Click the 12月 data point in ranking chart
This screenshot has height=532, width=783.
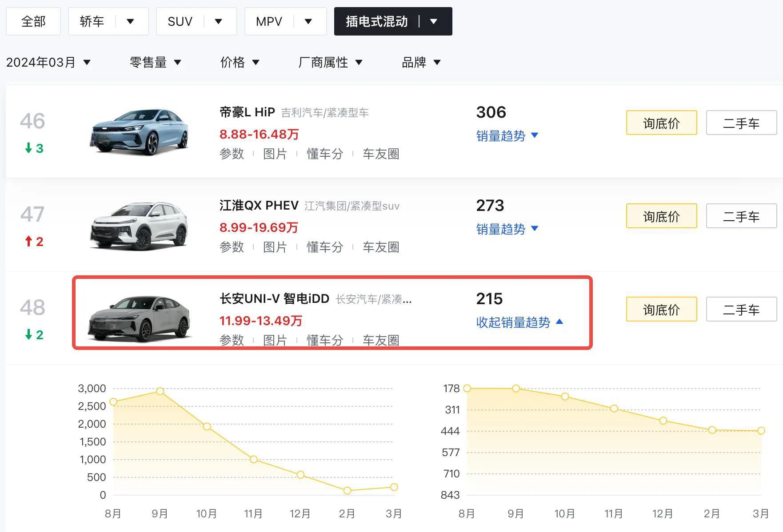pyautogui.click(x=663, y=421)
